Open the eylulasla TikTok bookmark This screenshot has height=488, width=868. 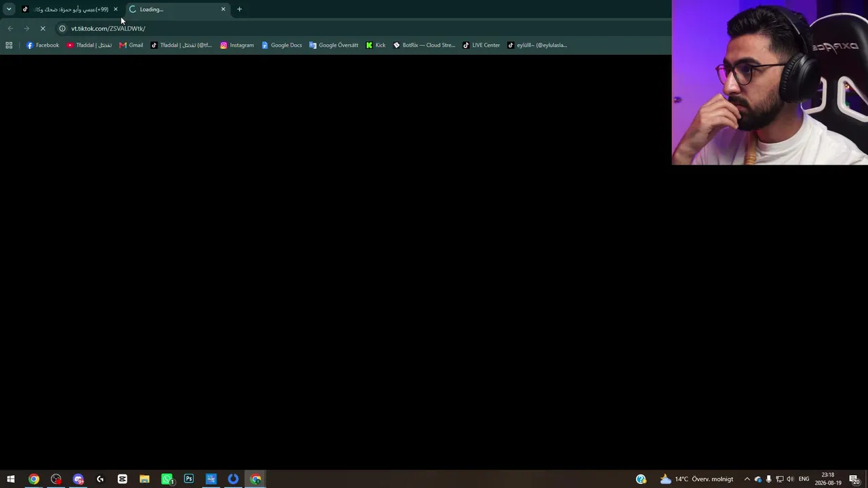(x=537, y=45)
